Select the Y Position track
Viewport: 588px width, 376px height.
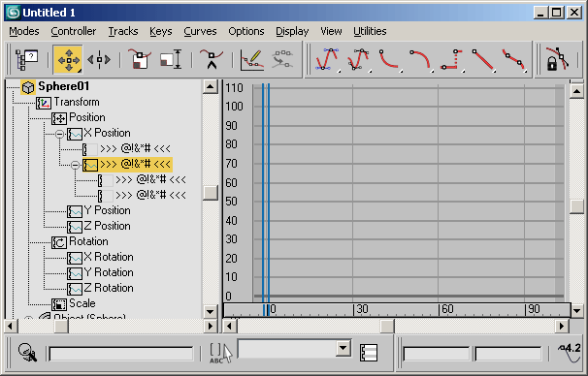(108, 210)
